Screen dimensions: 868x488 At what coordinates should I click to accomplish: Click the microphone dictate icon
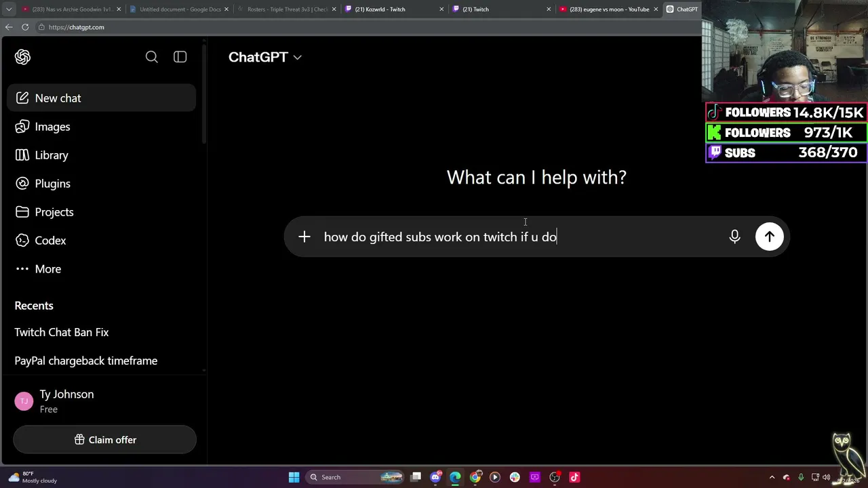click(734, 237)
